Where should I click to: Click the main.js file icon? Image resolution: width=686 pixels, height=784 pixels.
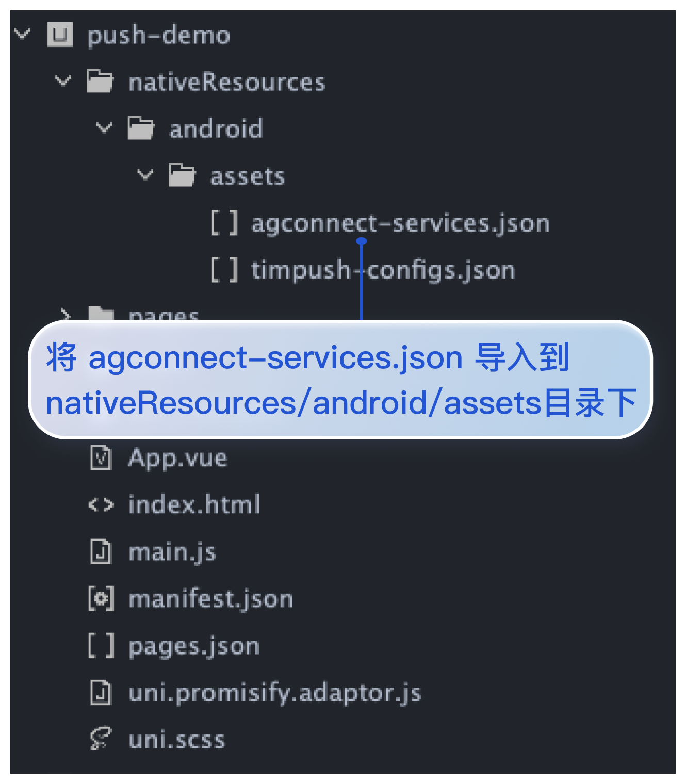101,552
